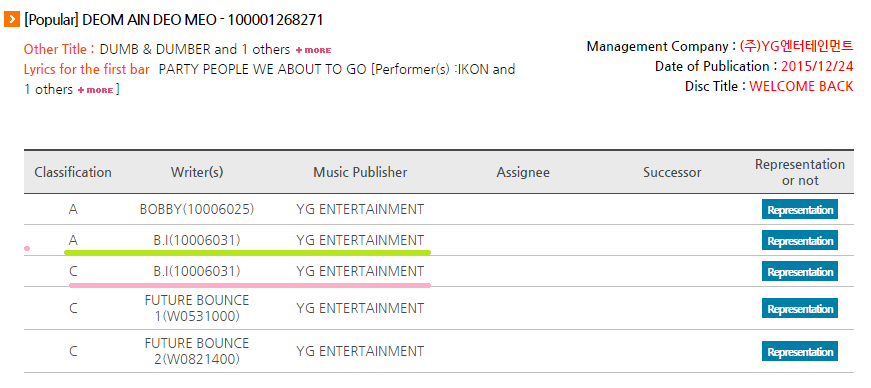Select the WELCOME BACK disc title
871x388 pixels.
pos(802,86)
